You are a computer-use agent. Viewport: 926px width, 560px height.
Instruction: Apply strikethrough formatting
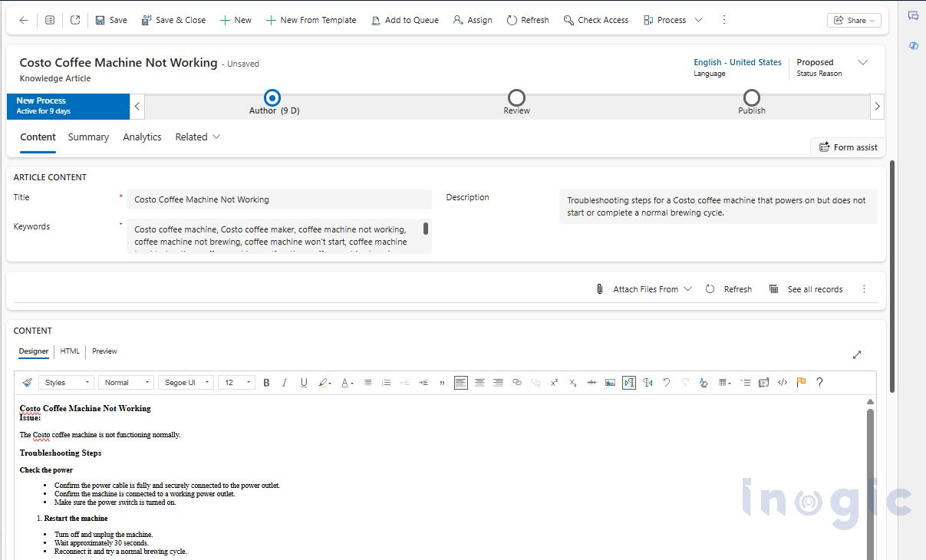(x=592, y=382)
